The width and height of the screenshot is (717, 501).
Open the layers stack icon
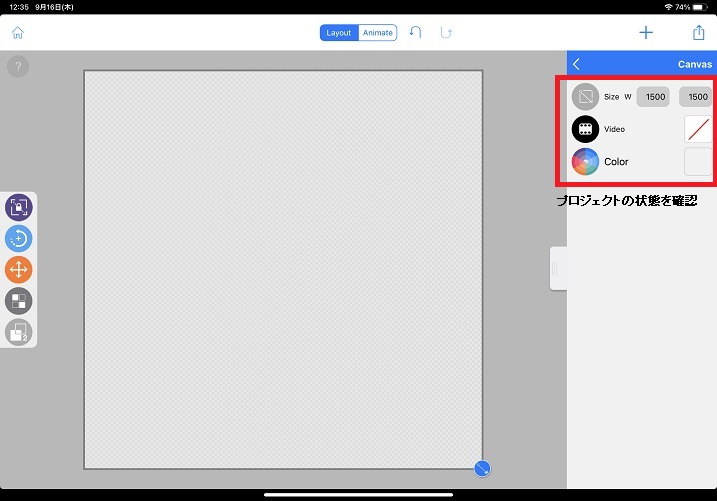[19, 332]
